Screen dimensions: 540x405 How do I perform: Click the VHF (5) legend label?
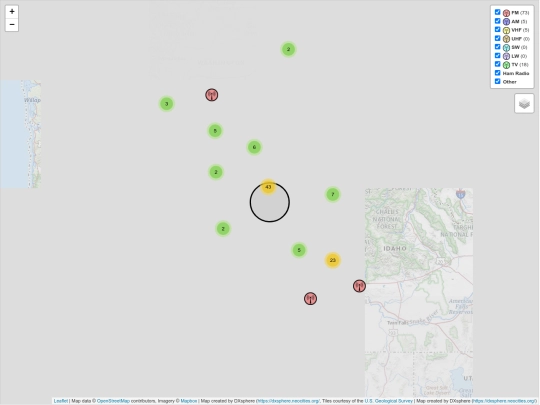click(520, 30)
